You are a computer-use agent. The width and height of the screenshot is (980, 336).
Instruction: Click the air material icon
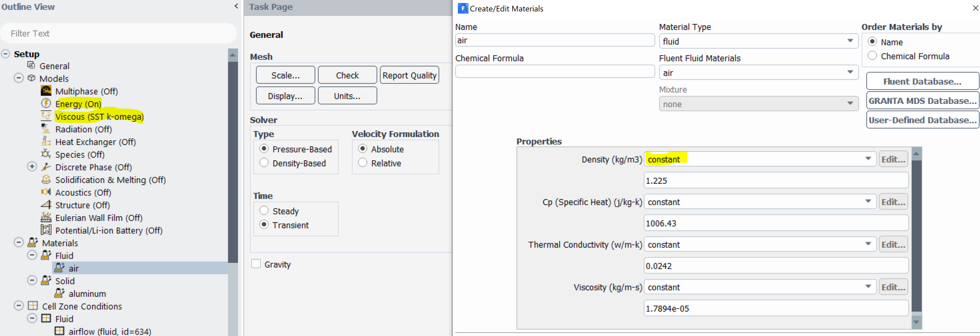tap(59, 268)
